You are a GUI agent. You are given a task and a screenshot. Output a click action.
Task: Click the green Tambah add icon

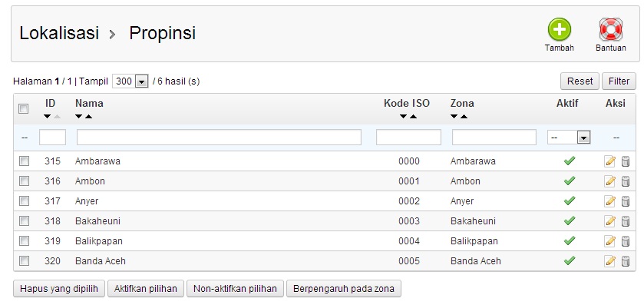[x=559, y=29]
